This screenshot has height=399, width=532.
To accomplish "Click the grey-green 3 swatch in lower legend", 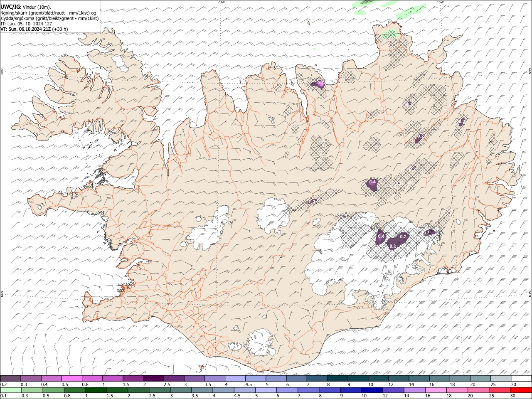I will [181, 390].
